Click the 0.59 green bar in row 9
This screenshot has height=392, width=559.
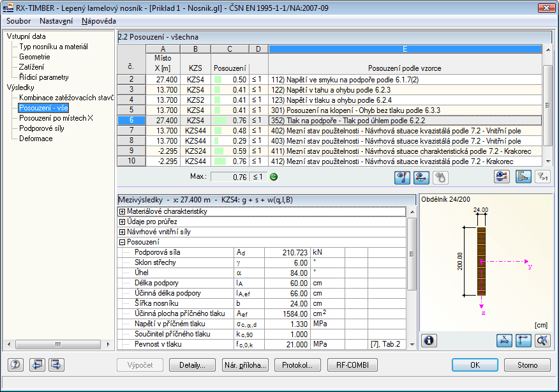tap(219, 151)
